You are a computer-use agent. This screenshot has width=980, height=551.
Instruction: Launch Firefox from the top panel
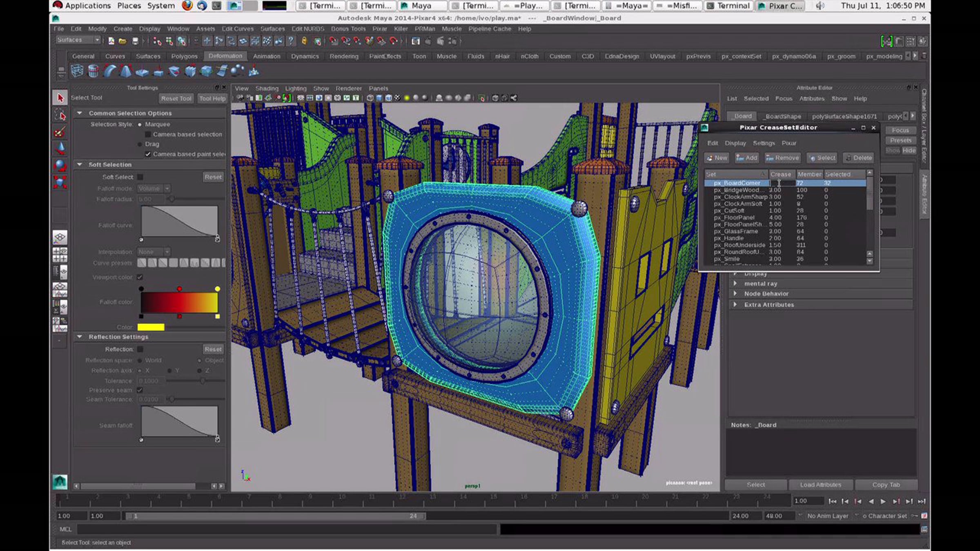(187, 6)
